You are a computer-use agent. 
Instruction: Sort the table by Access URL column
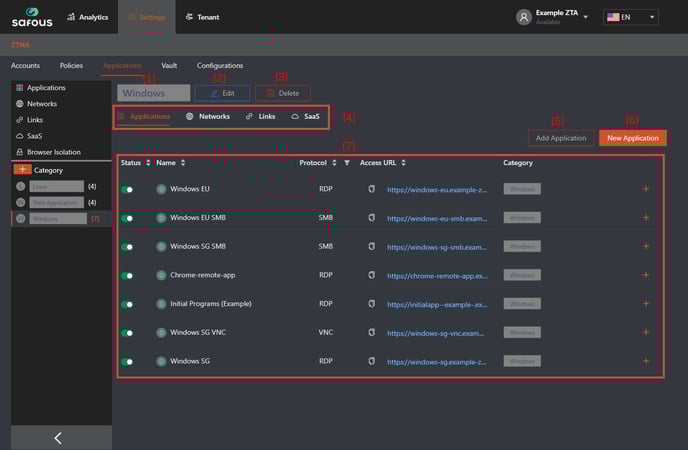[x=402, y=162]
